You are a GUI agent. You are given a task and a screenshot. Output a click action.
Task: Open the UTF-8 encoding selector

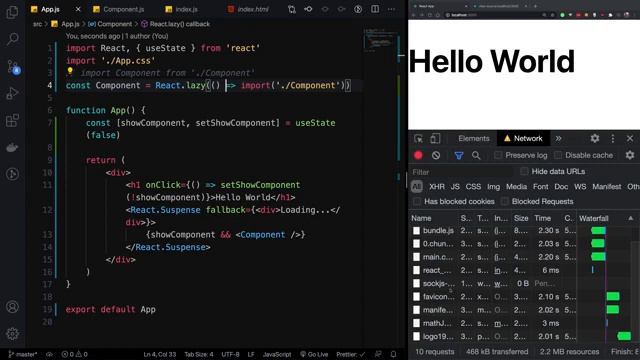(x=230, y=354)
